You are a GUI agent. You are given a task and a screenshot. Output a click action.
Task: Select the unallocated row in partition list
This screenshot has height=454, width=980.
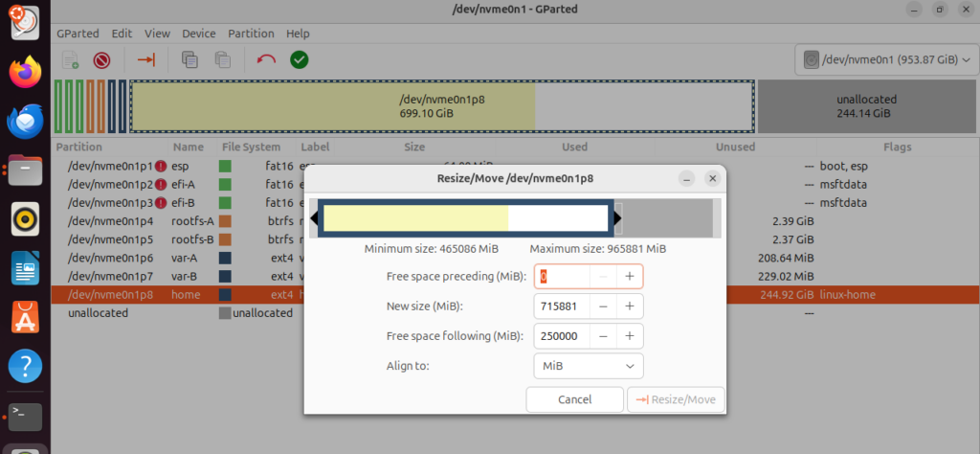point(515,312)
